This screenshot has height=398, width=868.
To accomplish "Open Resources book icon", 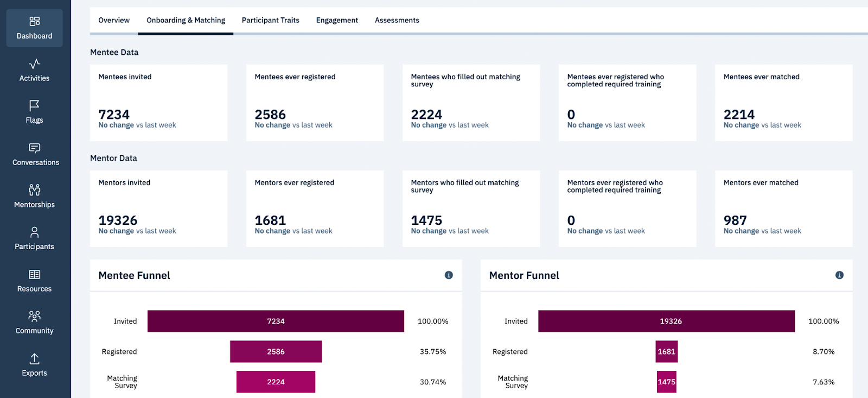I will [x=34, y=275].
